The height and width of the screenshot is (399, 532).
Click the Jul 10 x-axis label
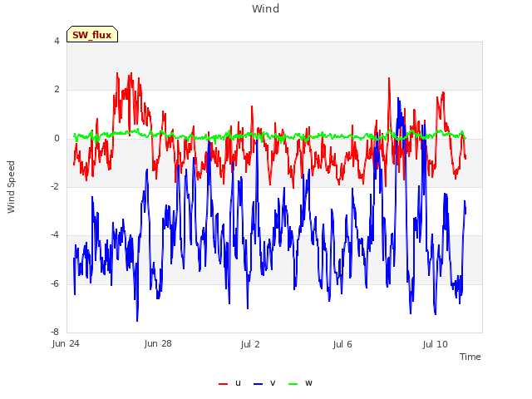tap(436, 344)
